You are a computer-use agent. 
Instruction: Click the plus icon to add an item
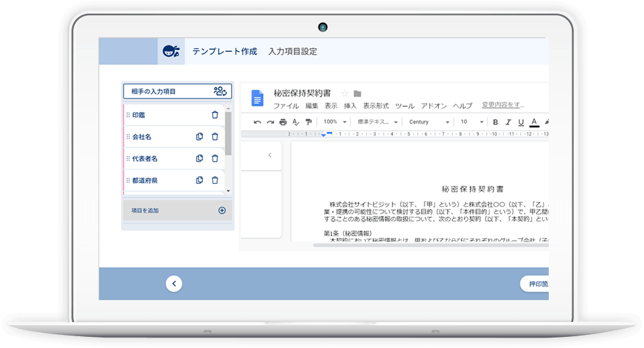pyautogui.click(x=222, y=211)
